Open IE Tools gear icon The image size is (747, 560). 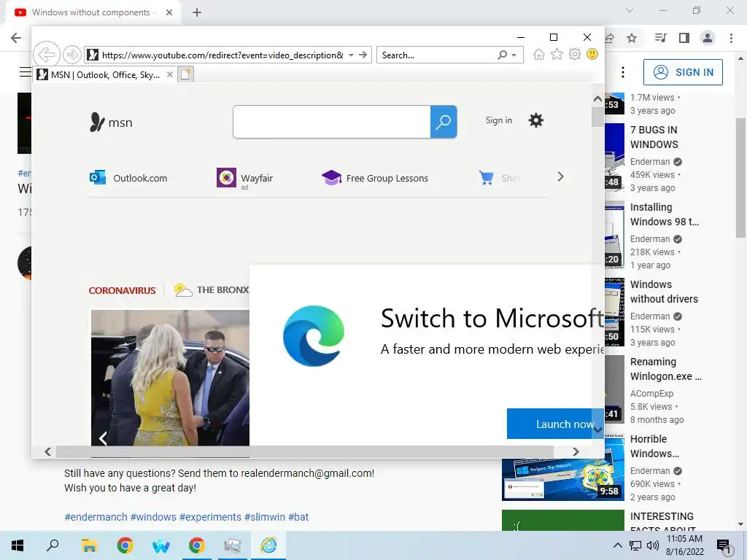[575, 54]
